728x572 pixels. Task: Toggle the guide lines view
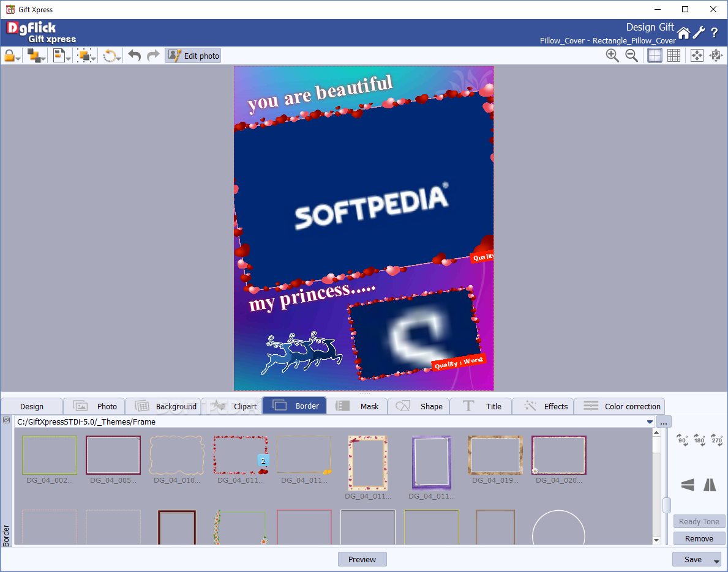coord(655,56)
